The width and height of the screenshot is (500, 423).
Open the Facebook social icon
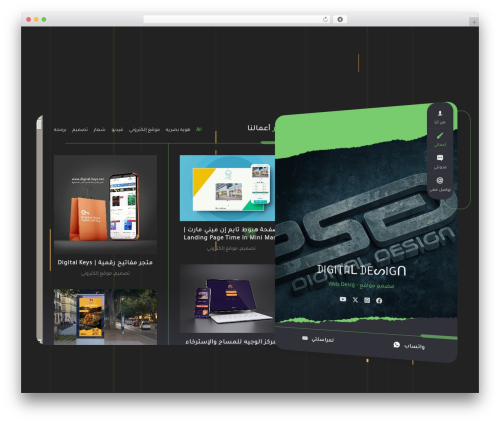click(x=379, y=301)
